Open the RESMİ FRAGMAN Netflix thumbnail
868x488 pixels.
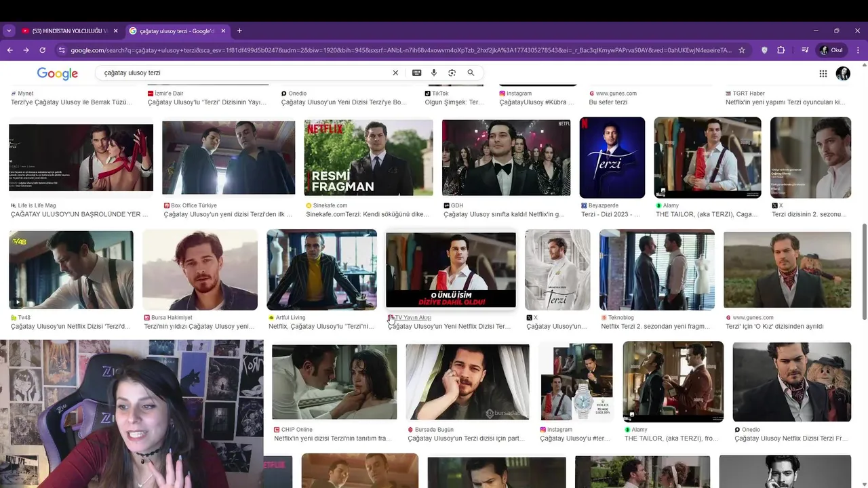[368, 158]
